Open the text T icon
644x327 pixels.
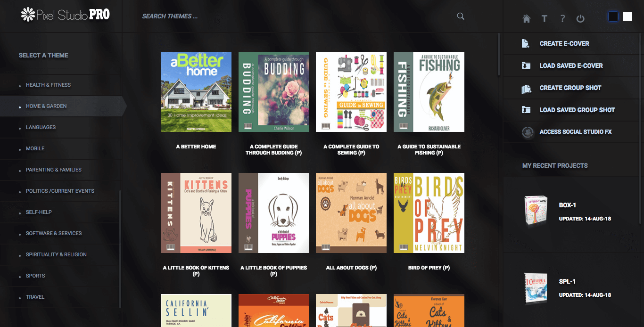pos(545,18)
